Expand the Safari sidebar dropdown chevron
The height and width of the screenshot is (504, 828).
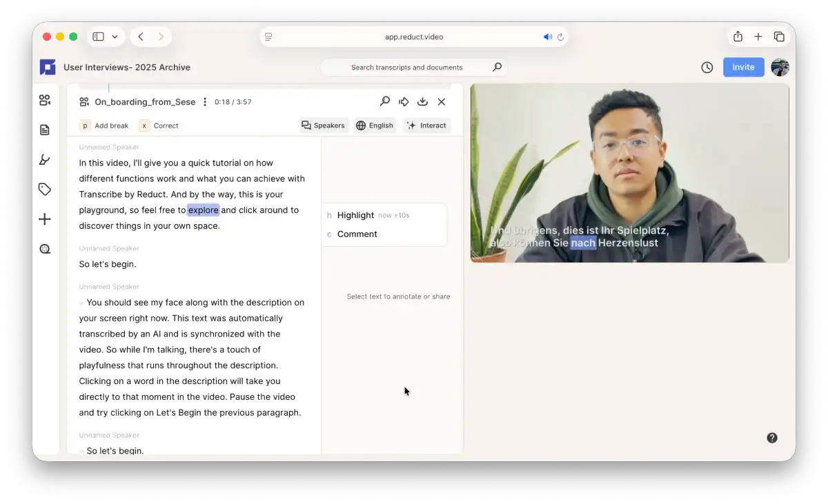point(115,37)
